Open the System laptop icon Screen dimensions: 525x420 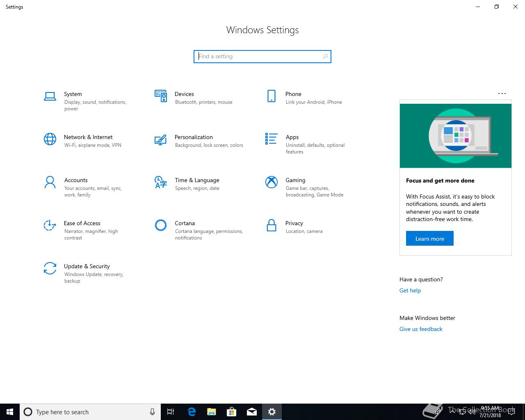click(x=50, y=96)
